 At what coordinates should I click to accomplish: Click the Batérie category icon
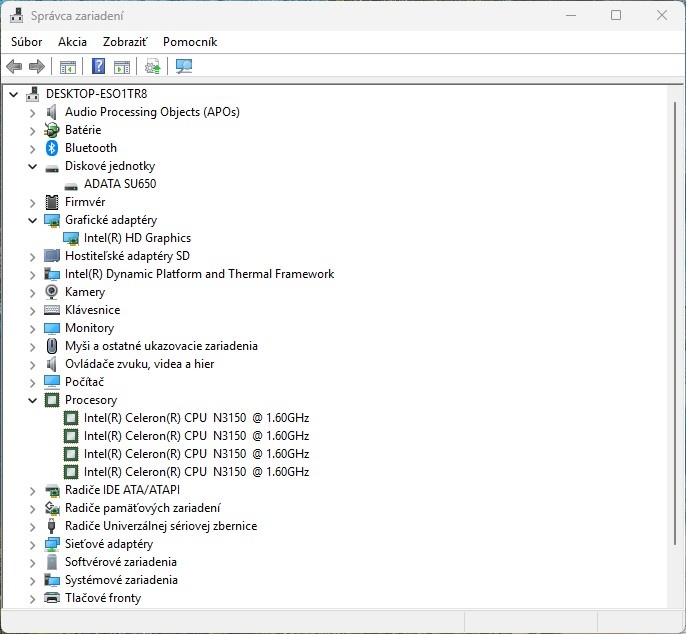52,130
